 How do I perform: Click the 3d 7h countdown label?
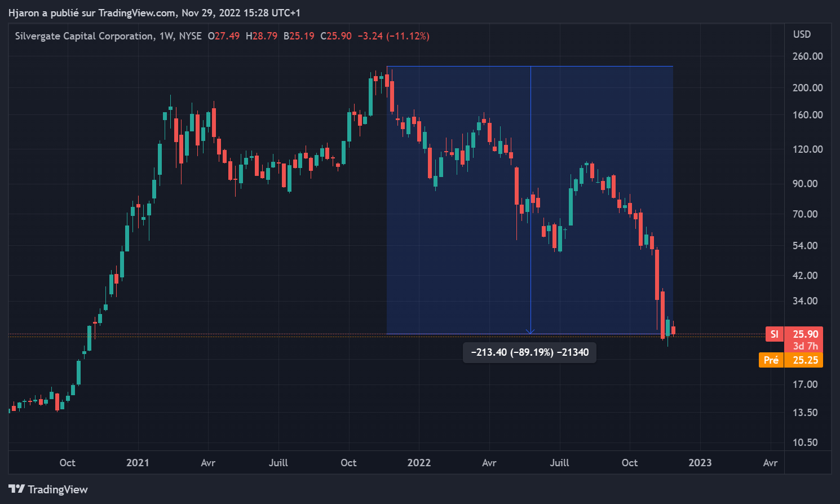(805, 346)
